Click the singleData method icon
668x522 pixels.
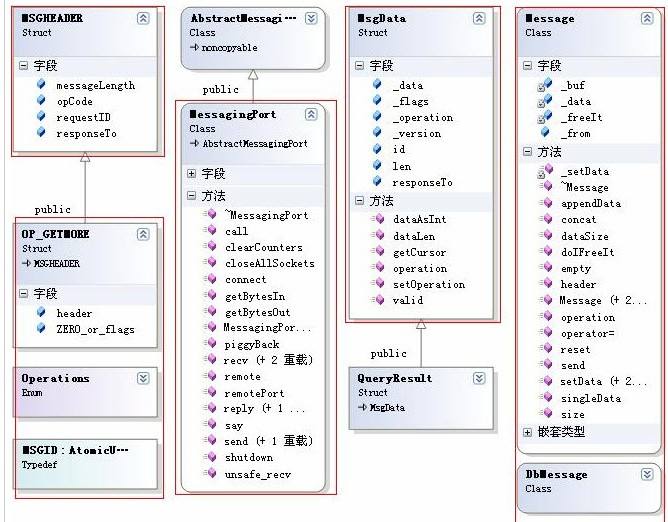click(x=546, y=397)
